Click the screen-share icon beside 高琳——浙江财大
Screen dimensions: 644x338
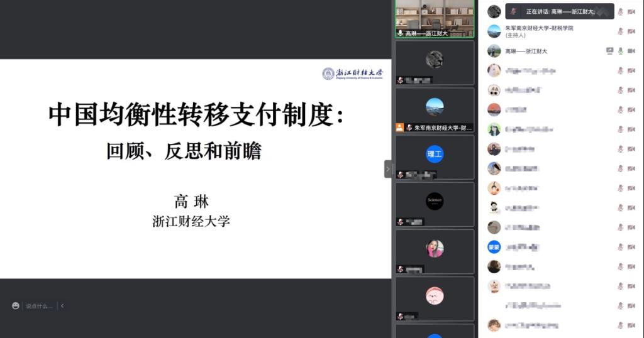point(609,51)
